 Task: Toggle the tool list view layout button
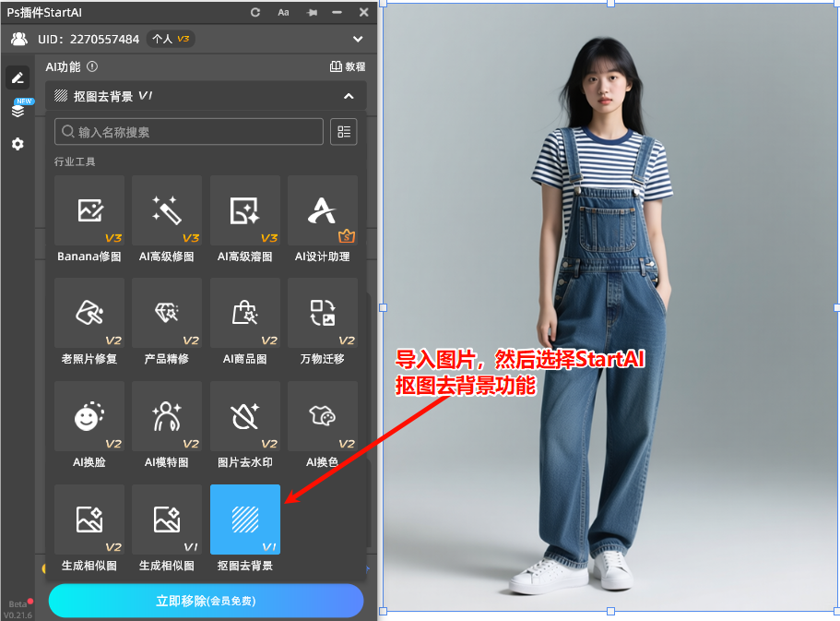click(344, 132)
